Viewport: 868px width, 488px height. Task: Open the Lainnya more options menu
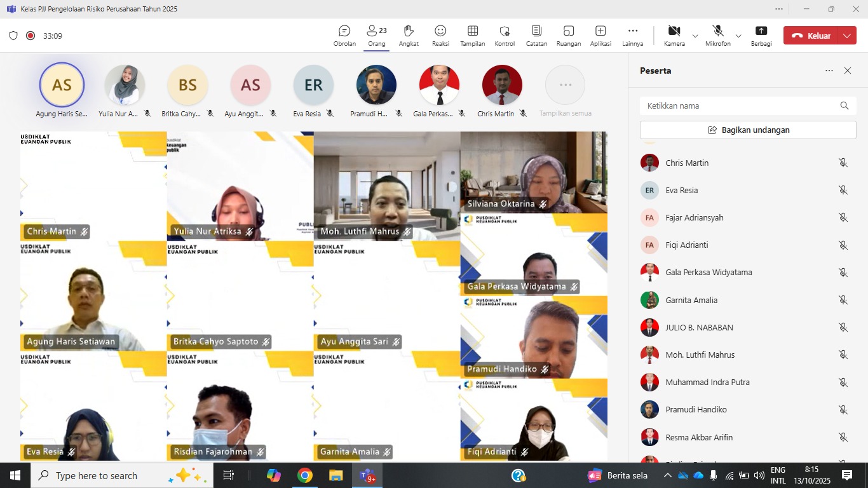pyautogui.click(x=632, y=36)
